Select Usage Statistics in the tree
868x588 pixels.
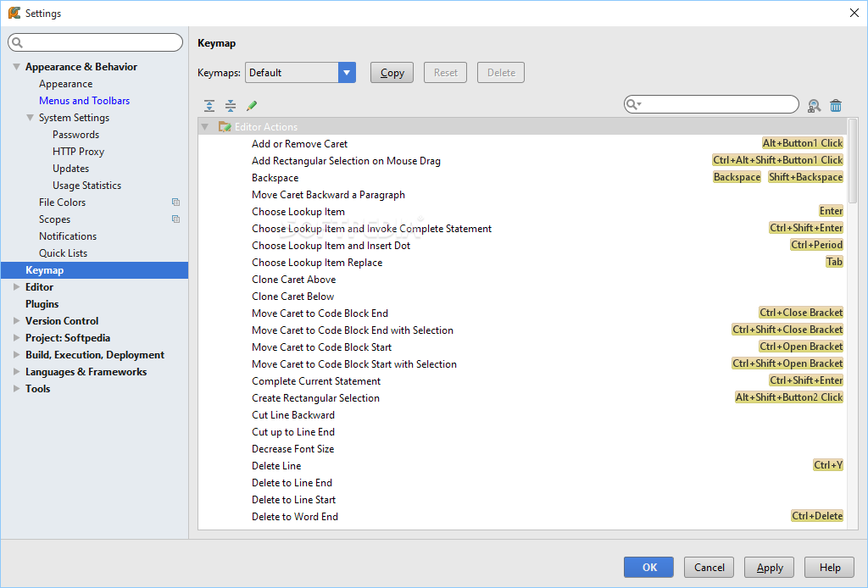87,186
